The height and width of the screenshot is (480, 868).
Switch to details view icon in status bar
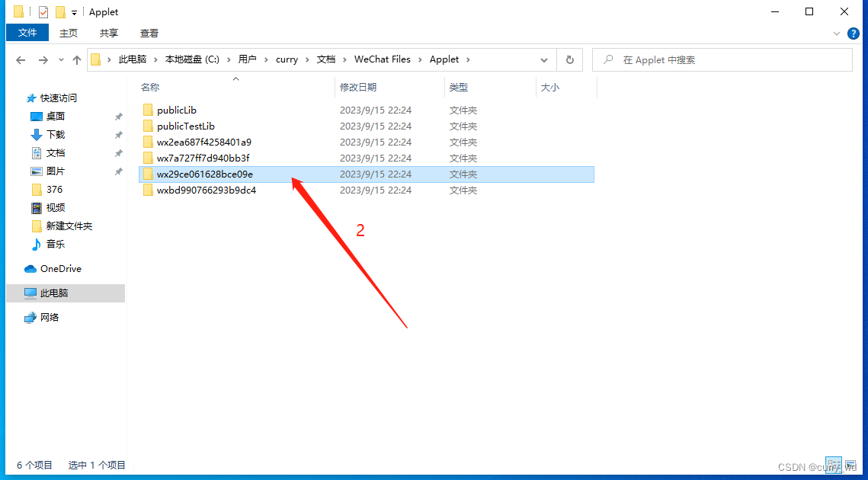[x=833, y=465]
